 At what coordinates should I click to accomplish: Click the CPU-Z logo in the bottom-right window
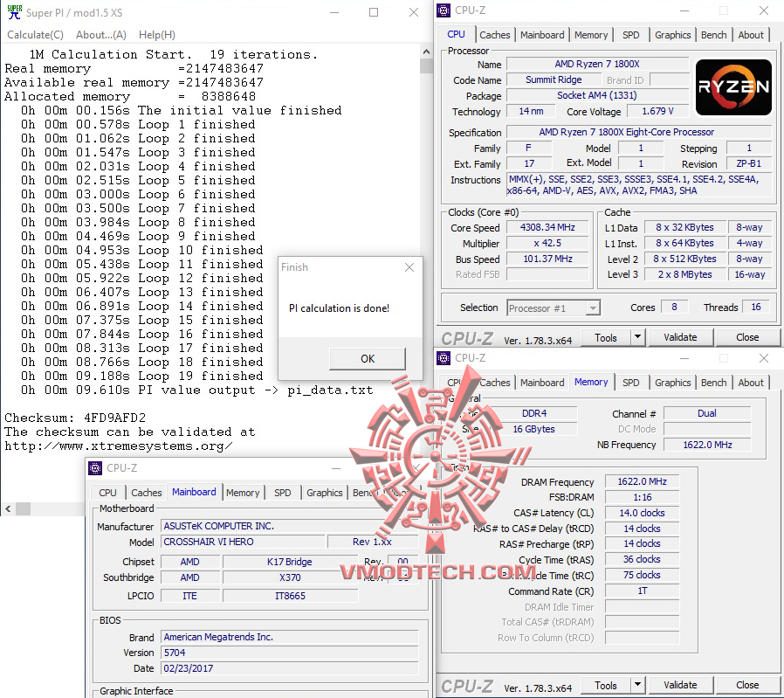[x=467, y=685]
